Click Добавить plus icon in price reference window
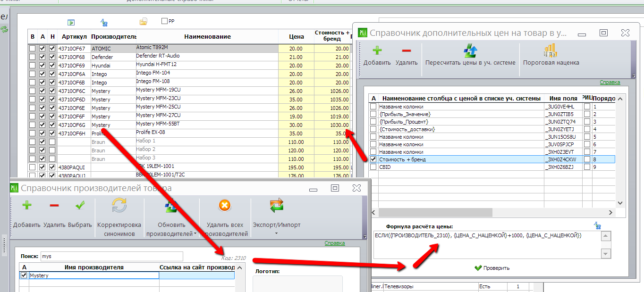The height and width of the screenshot is (292, 644). (377, 51)
